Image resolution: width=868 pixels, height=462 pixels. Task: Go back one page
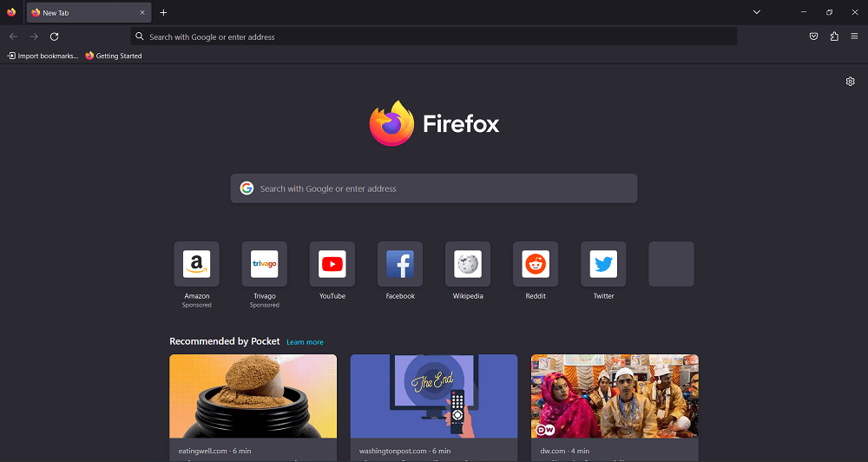click(x=14, y=36)
